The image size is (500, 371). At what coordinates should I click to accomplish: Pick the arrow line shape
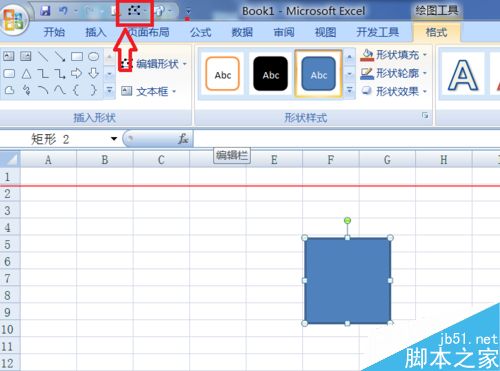(x=60, y=56)
